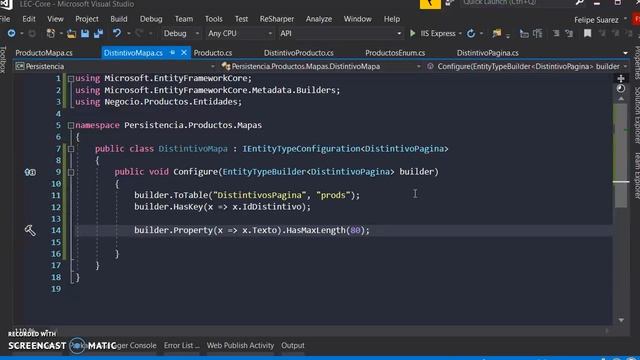Open the Any CPU platform dropdown
This screenshot has width=640, height=360.
click(240, 33)
